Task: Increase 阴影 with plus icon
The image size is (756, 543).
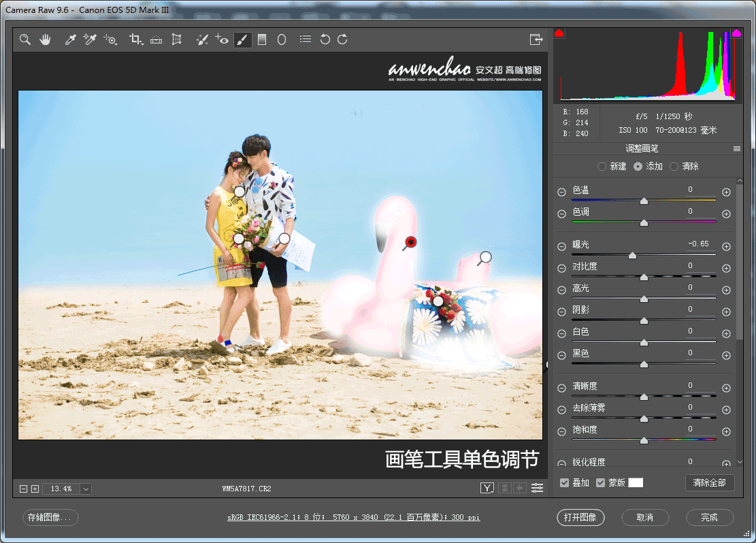Action: point(726,312)
